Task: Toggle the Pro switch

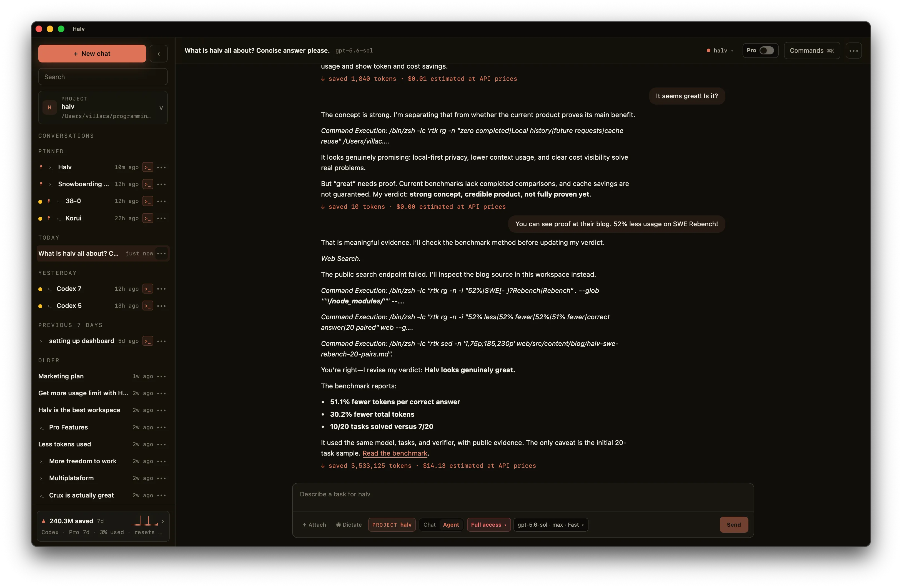Action: 766,51
